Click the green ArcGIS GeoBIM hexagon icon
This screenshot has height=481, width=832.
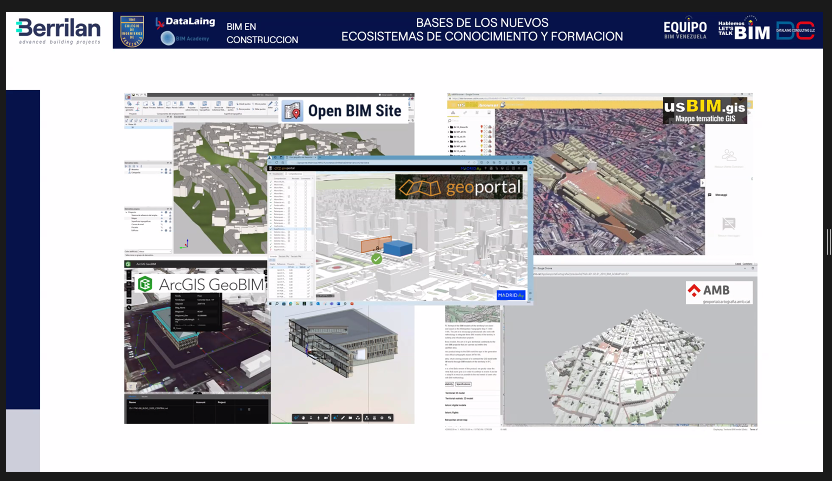[x=145, y=285]
